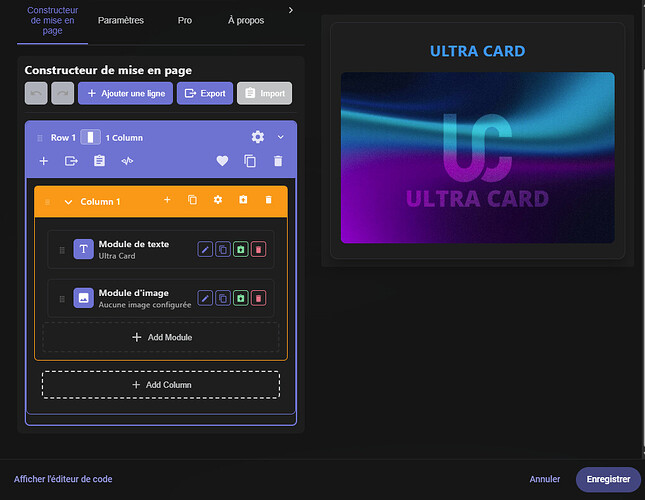Open Row 1 settings gear
The width and height of the screenshot is (645, 500).
pos(258,137)
